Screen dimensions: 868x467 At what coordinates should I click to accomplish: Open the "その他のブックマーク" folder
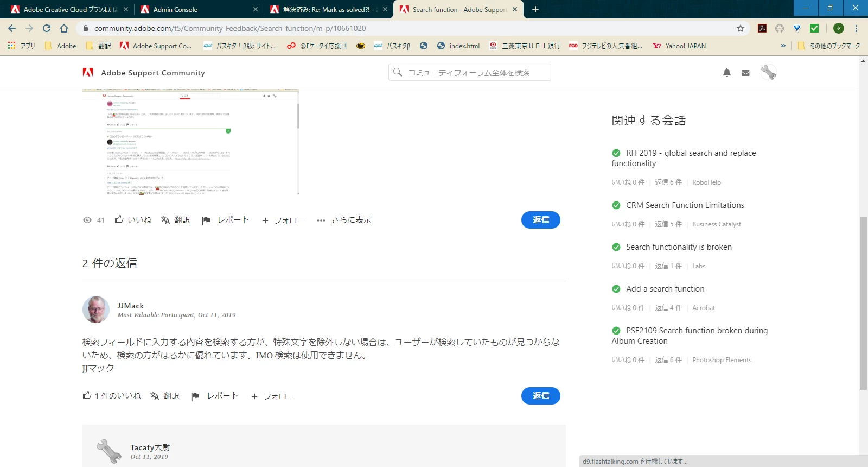click(829, 46)
